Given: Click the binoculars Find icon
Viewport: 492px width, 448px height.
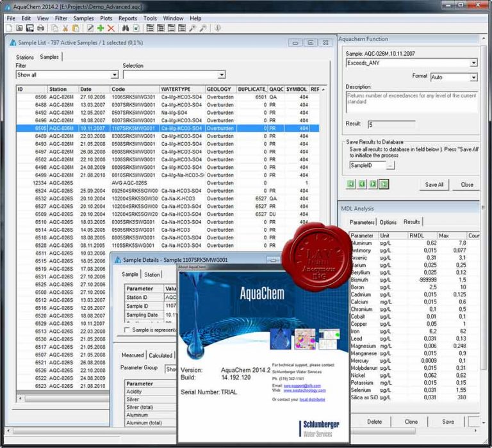Looking at the screenshot, I should [x=126, y=28].
